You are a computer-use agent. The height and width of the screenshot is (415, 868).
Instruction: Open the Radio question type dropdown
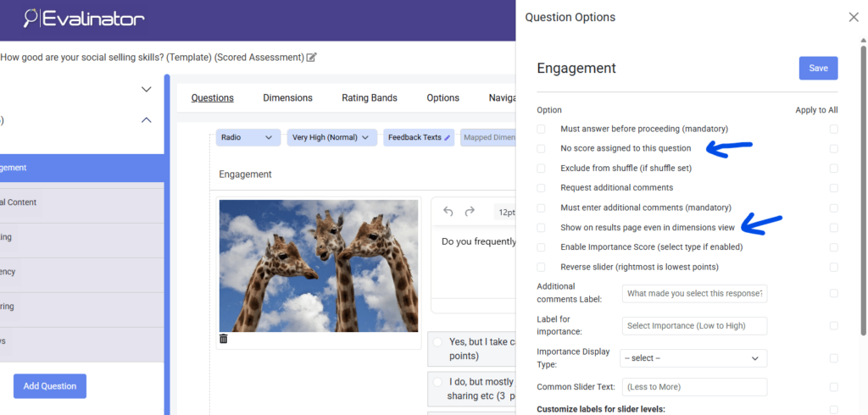tap(248, 137)
